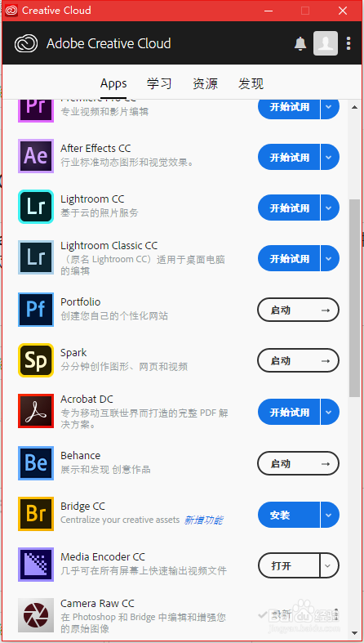The width and height of the screenshot is (364, 643).
Task: Click the Portfolio Pf app icon
Action: coord(36,310)
